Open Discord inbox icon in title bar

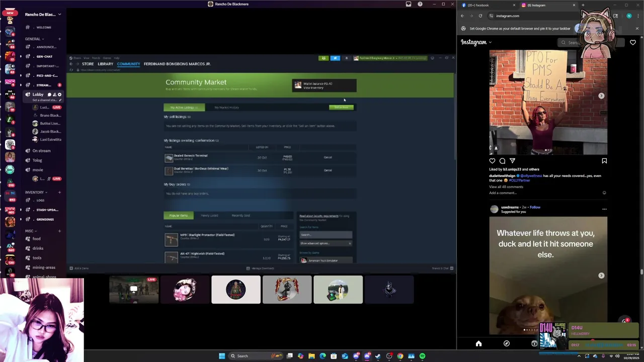coord(409,4)
